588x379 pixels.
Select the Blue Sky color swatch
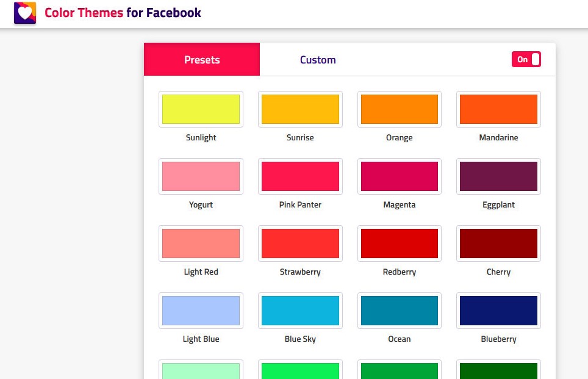click(x=300, y=310)
